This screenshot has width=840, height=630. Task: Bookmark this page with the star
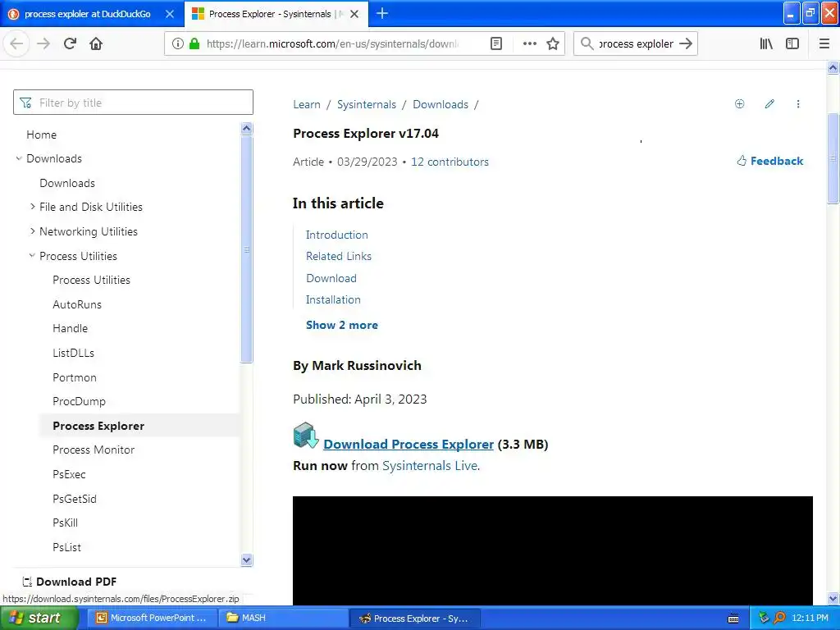(553, 43)
